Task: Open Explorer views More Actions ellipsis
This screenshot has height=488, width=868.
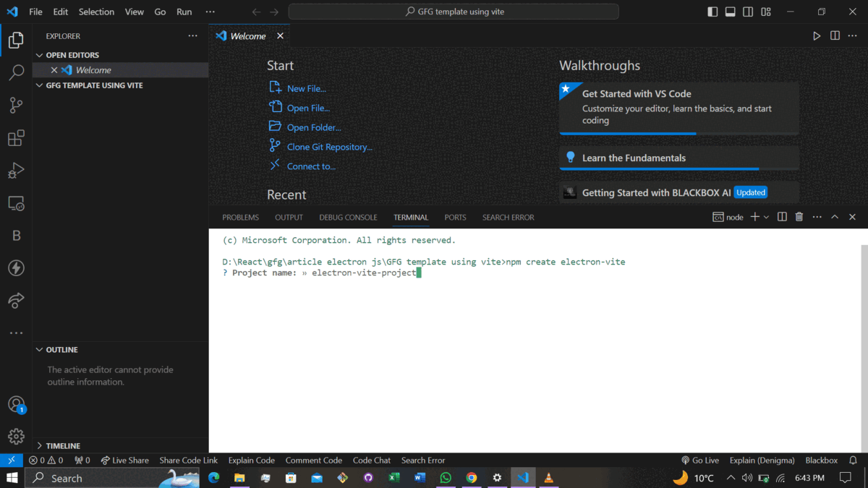Action: (192, 35)
